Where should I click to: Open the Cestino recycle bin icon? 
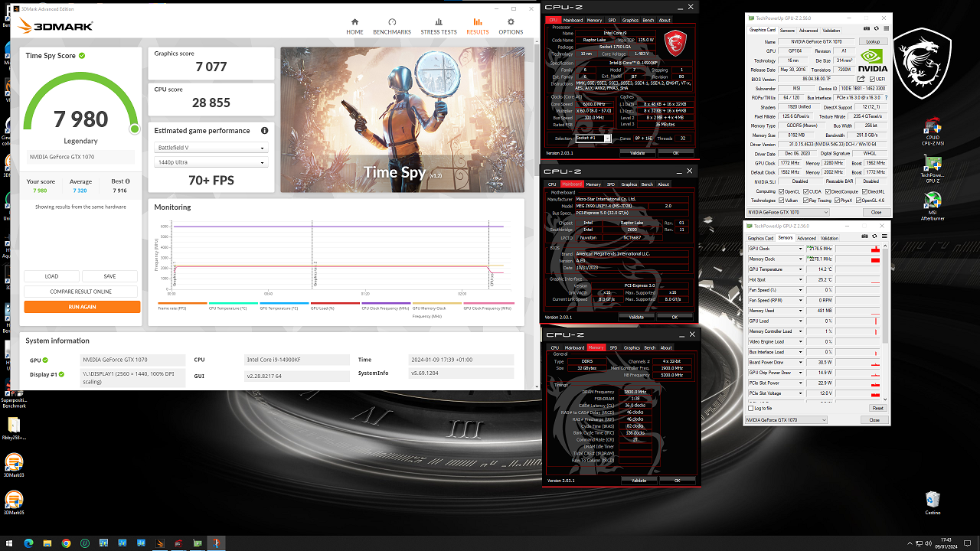(933, 504)
